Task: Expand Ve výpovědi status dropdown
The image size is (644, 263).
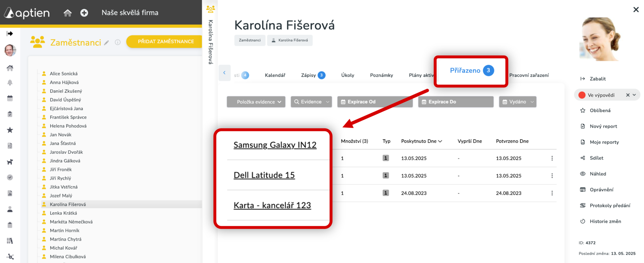Action: 634,95
